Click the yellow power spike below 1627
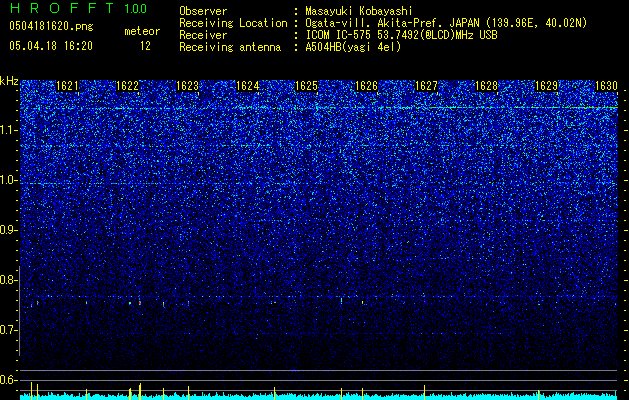 [x=424, y=392]
